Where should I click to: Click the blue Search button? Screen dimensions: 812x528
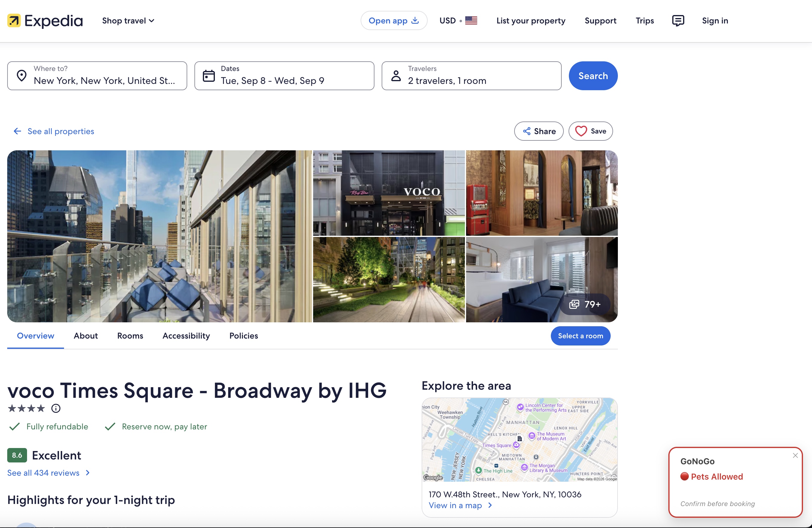[x=593, y=76]
